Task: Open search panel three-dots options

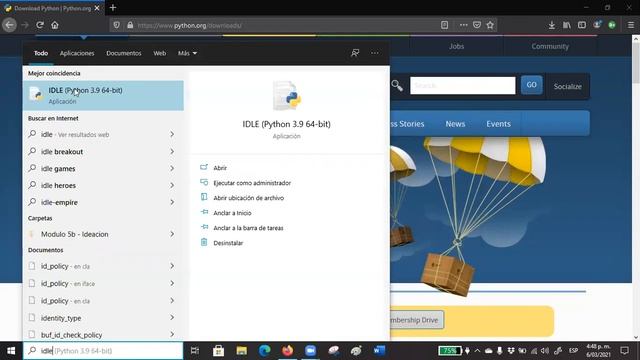Action: pyautogui.click(x=374, y=53)
